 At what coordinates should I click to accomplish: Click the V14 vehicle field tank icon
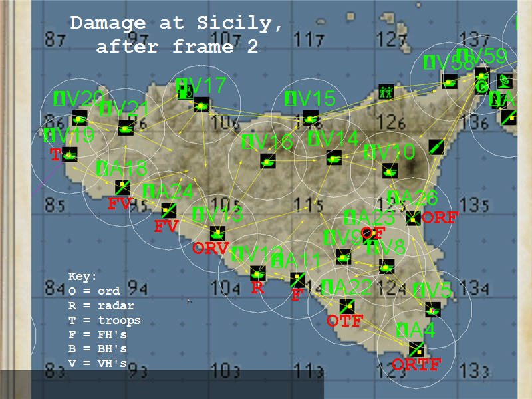[334, 158]
